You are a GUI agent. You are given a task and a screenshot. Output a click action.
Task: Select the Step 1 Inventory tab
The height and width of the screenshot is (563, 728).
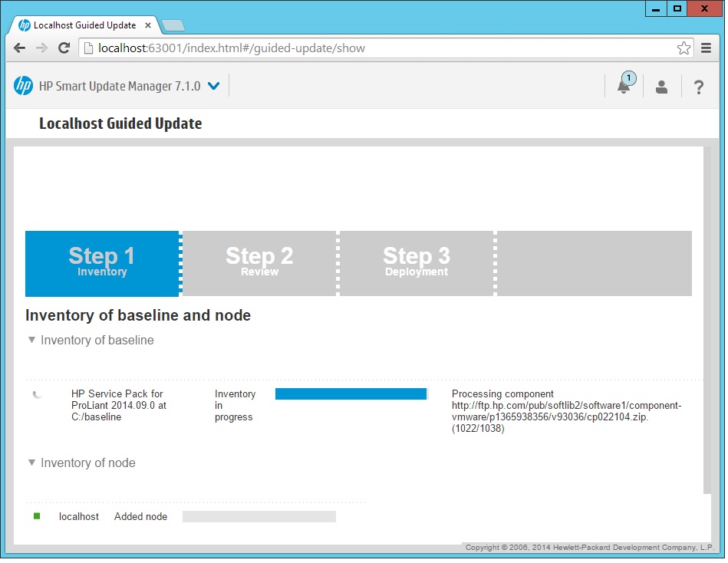pyautogui.click(x=102, y=263)
